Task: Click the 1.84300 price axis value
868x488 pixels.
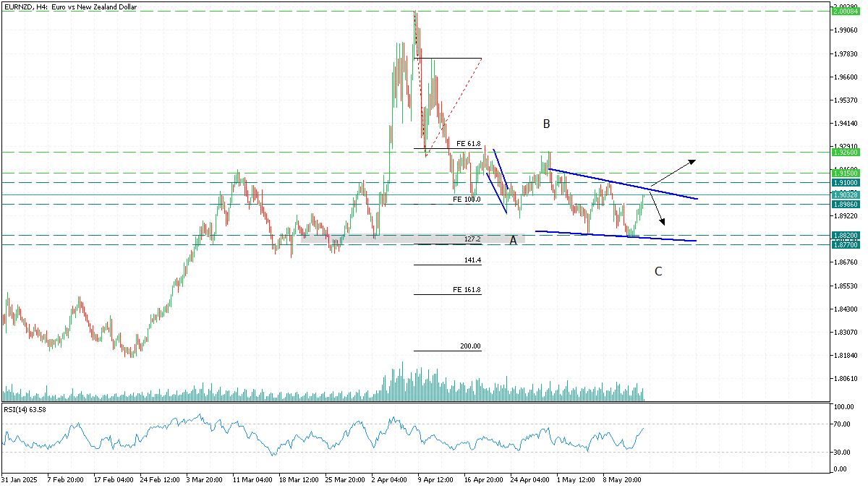Action: (x=846, y=309)
